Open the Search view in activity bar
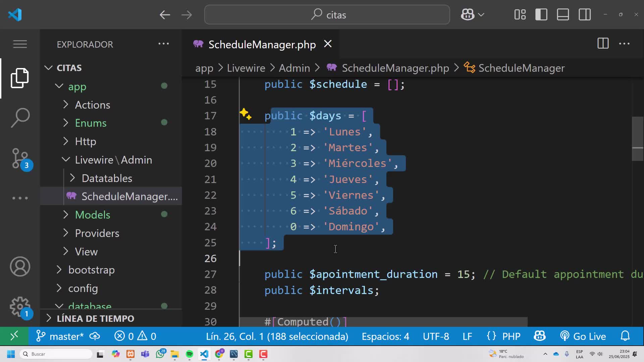This screenshot has height=362, width=644. point(20,118)
